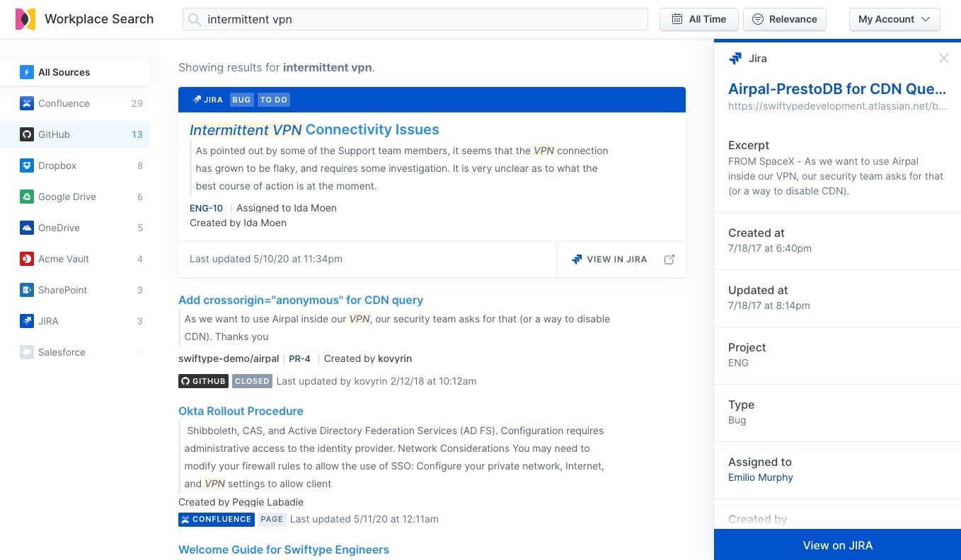Click the external link icon beside View in Jira
This screenshot has height=560, width=961.
669,259
